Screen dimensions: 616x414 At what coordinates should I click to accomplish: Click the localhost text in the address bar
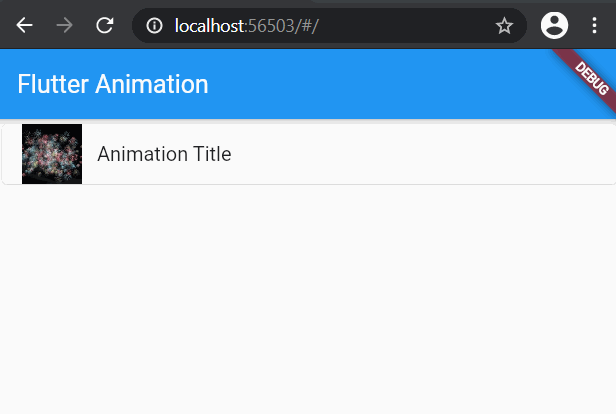[210, 26]
